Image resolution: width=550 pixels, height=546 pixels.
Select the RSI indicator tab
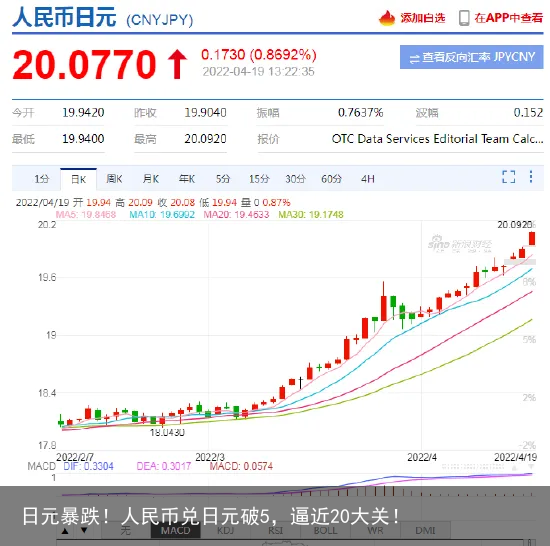(275, 530)
